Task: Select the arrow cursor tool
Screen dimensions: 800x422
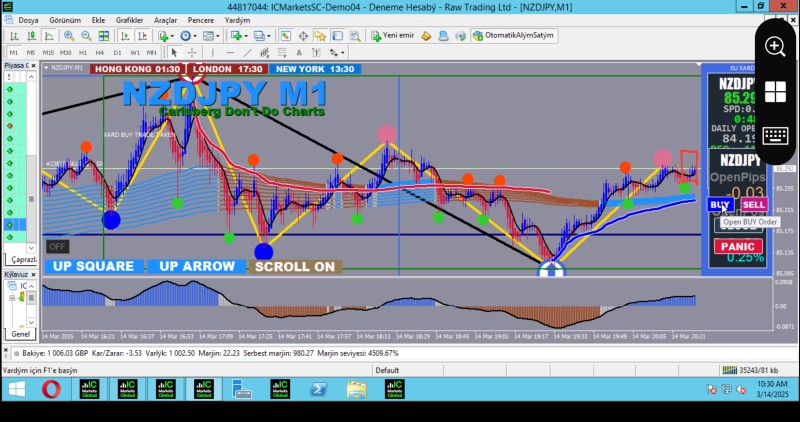Action: 174,53
